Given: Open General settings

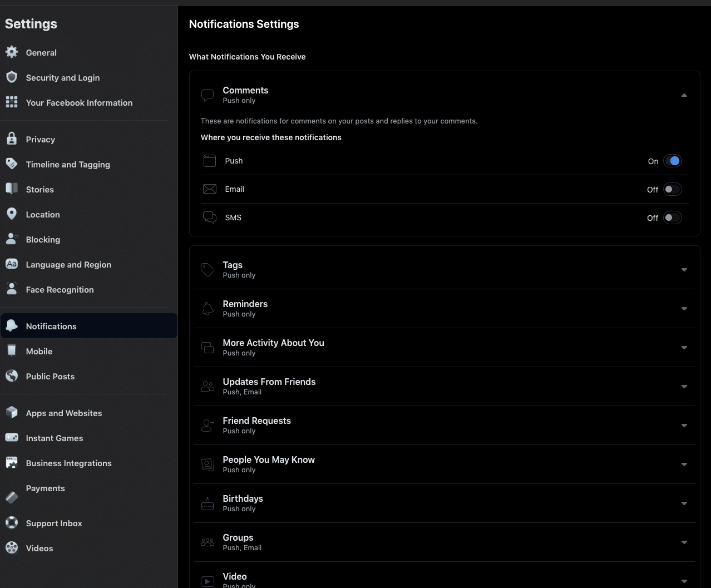Looking at the screenshot, I should coord(88,52).
